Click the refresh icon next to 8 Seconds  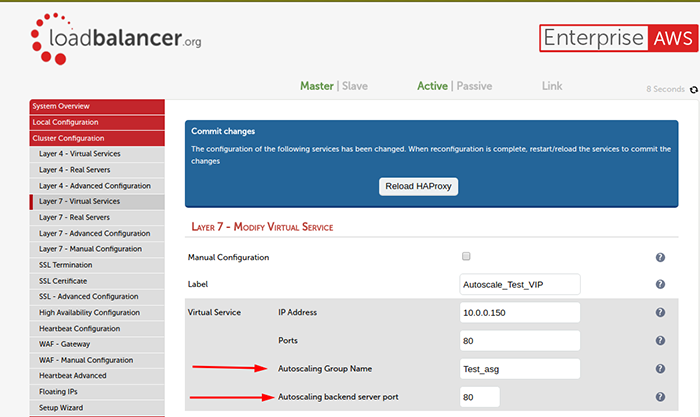[694, 90]
